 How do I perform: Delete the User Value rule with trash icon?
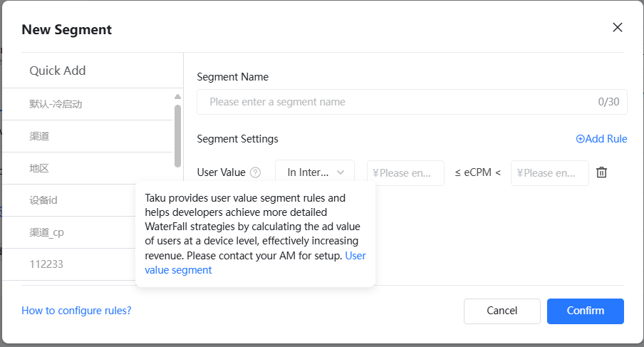click(x=601, y=172)
